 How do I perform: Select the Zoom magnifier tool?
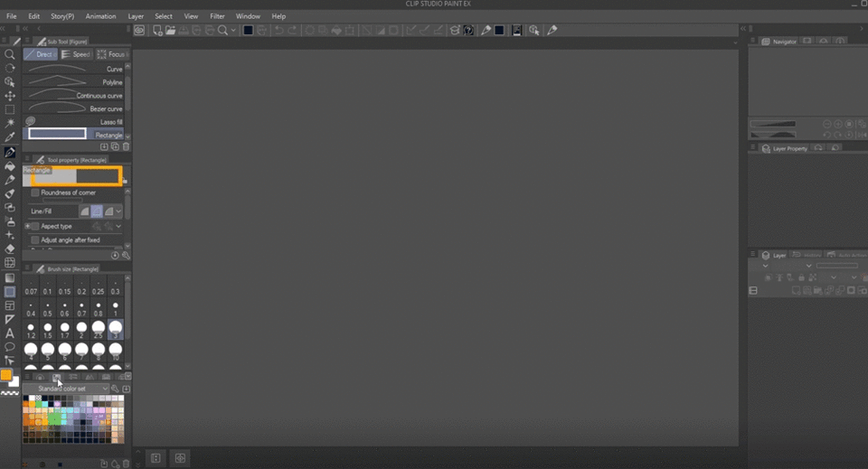[9, 54]
